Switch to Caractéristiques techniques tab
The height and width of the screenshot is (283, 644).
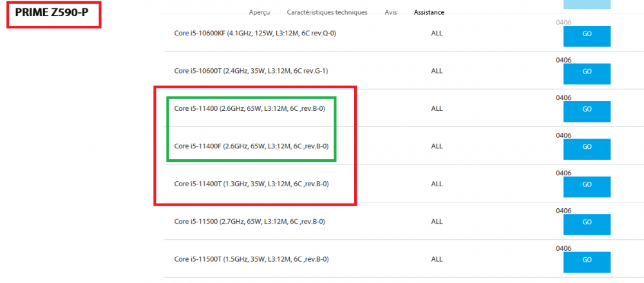click(327, 12)
